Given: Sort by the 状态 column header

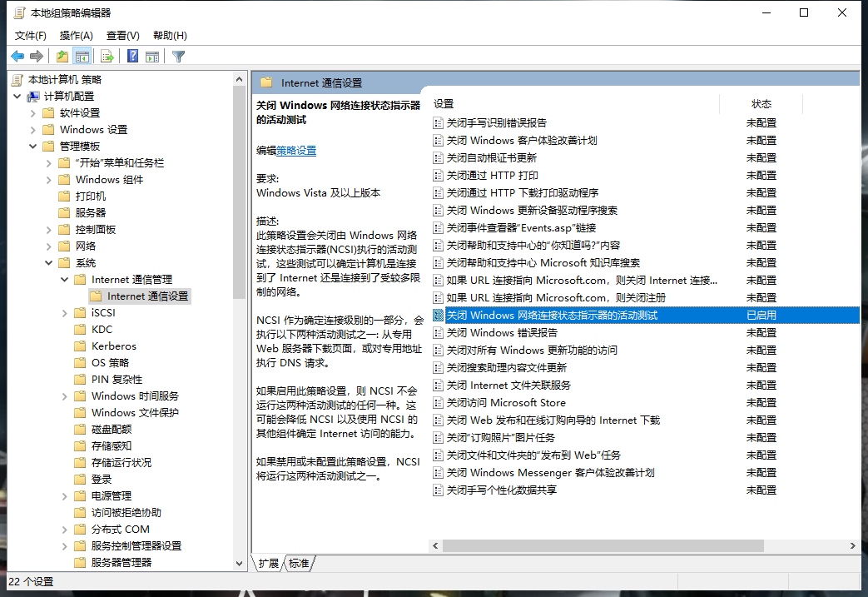Looking at the screenshot, I should pos(761,103).
